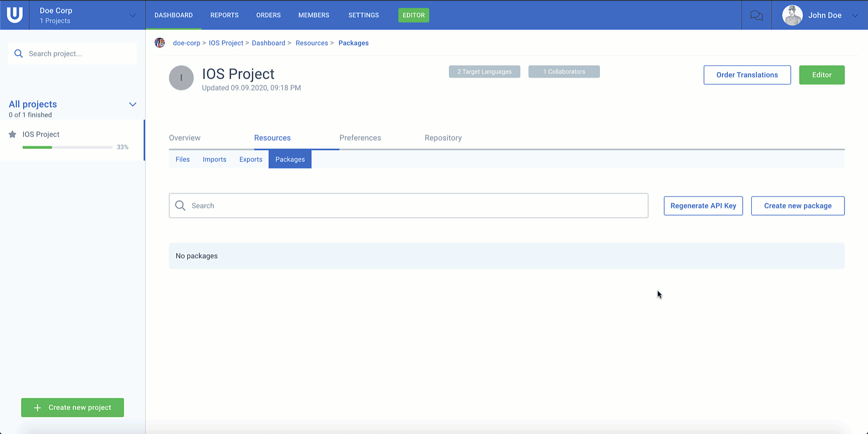Expand the John Doe user menu
Viewport: 868px width, 434px height.
(x=855, y=15)
